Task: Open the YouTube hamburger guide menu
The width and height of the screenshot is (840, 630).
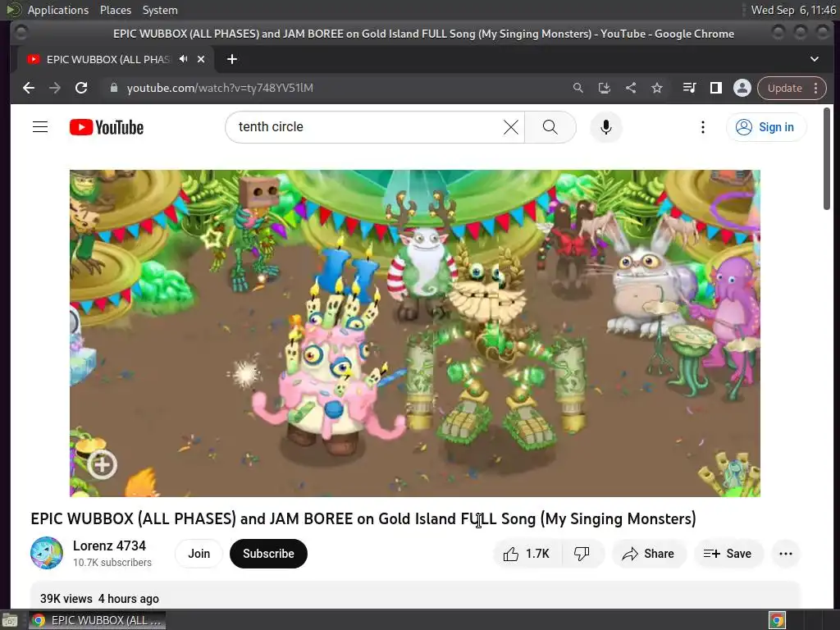Action: pyautogui.click(x=40, y=127)
